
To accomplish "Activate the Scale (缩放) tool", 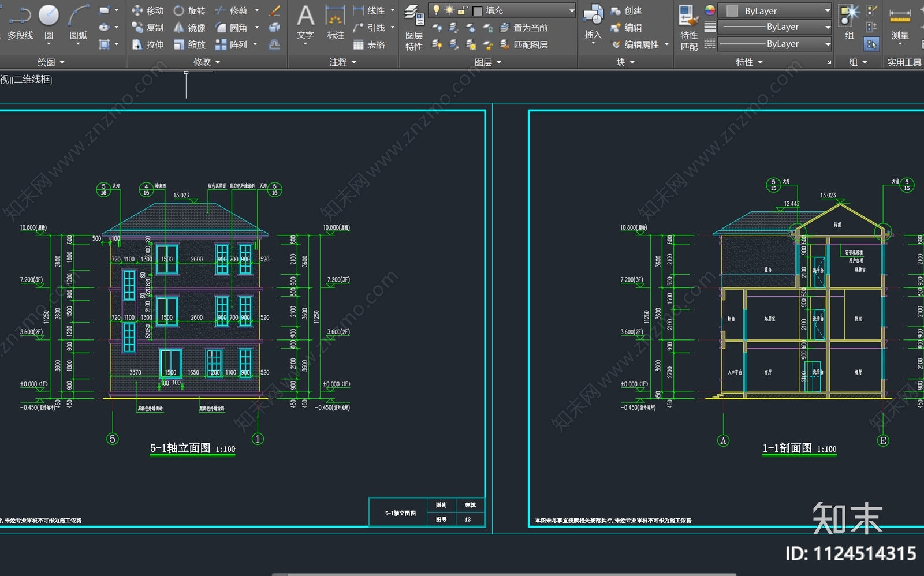I will click(x=189, y=44).
